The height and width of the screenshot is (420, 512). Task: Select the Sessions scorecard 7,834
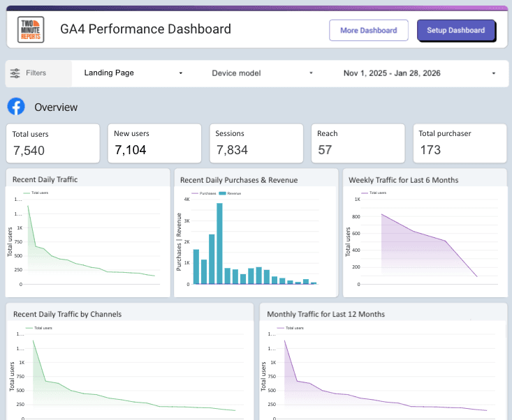tap(256, 143)
